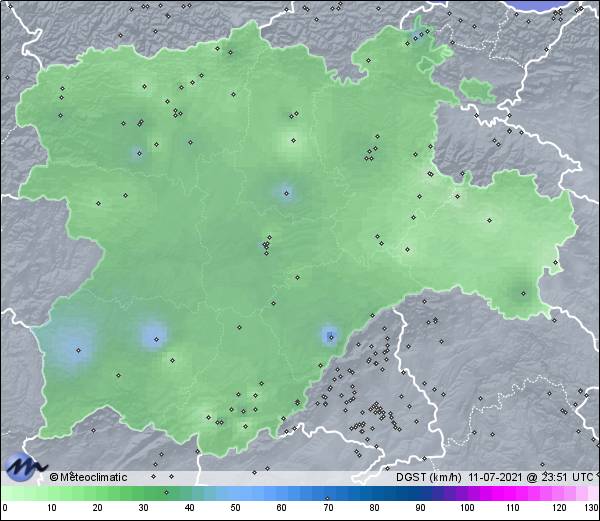
Task: Click the 50 label on the wind scale
Action: point(235,508)
